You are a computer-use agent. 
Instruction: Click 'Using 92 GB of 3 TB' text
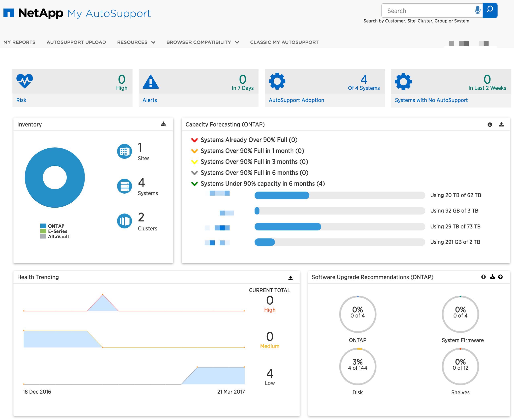click(x=454, y=211)
